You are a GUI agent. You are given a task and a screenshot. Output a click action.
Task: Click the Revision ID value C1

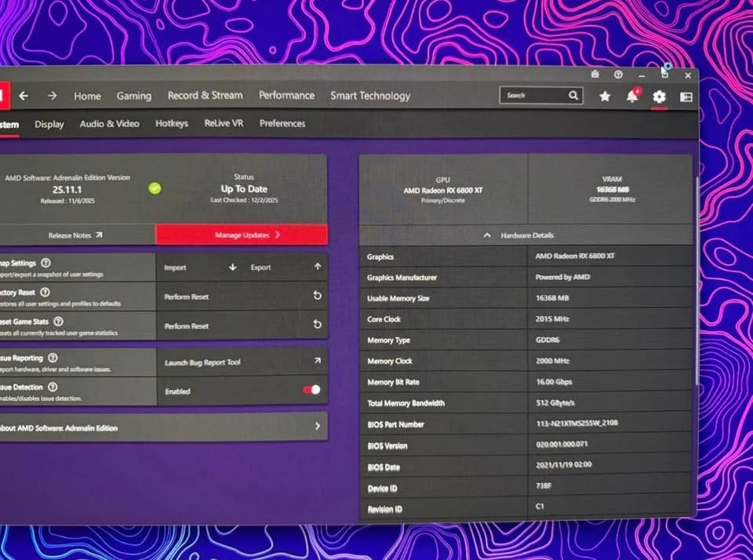(x=540, y=506)
